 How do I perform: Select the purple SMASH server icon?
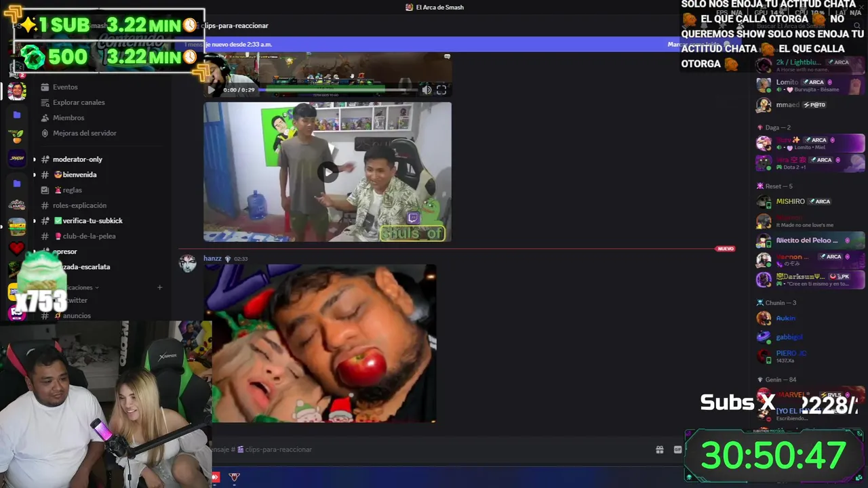tap(17, 158)
